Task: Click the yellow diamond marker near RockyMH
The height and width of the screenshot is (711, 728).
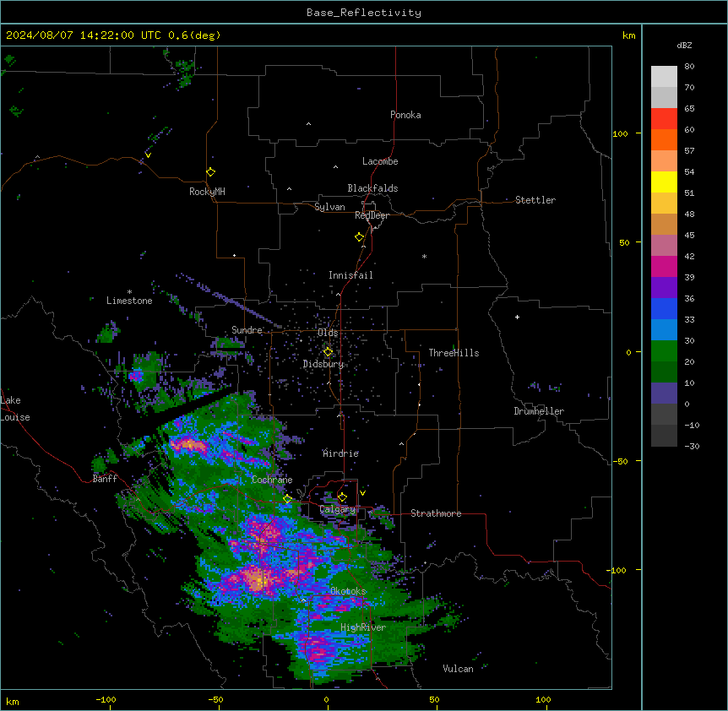Action: pos(210,172)
